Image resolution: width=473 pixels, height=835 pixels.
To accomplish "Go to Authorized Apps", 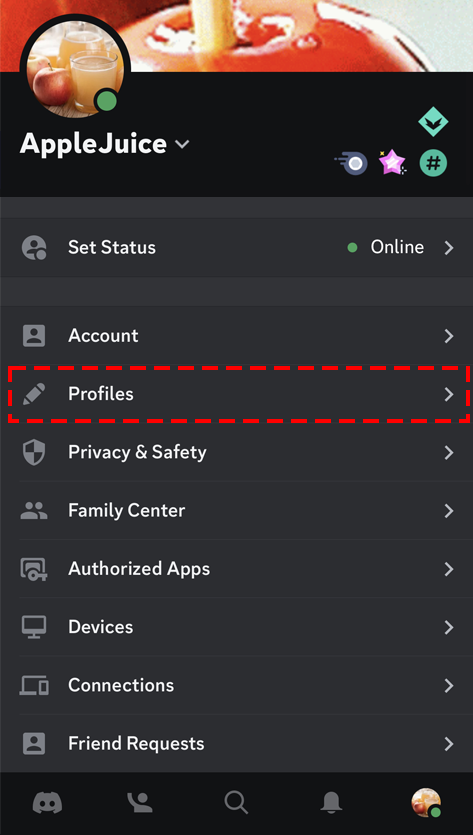I will point(236,569).
